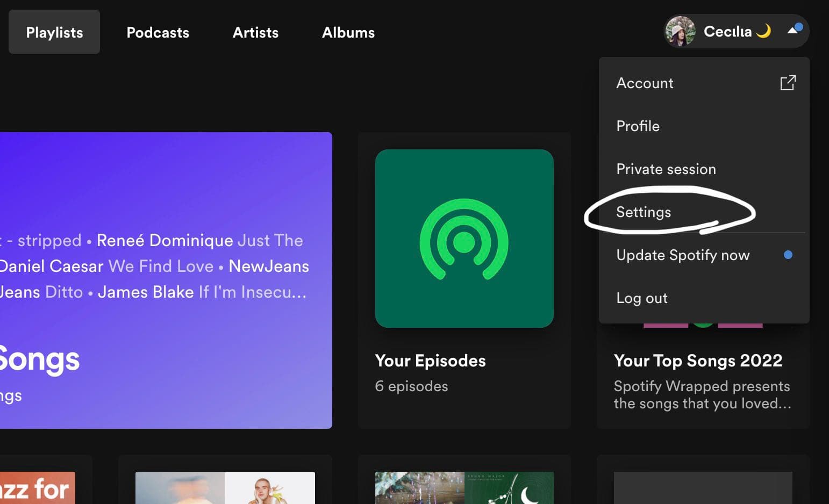The height and width of the screenshot is (504, 829).
Task: Enable Private session from the menu
Action: pos(666,169)
